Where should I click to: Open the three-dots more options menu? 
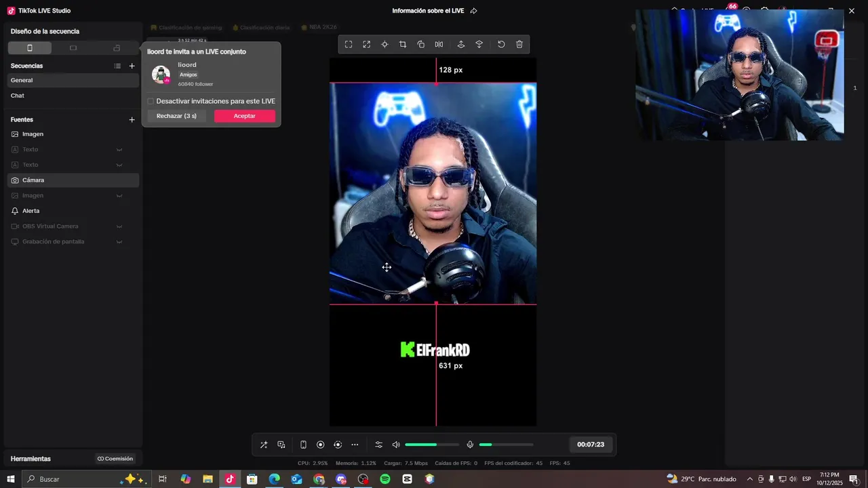[x=355, y=445]
